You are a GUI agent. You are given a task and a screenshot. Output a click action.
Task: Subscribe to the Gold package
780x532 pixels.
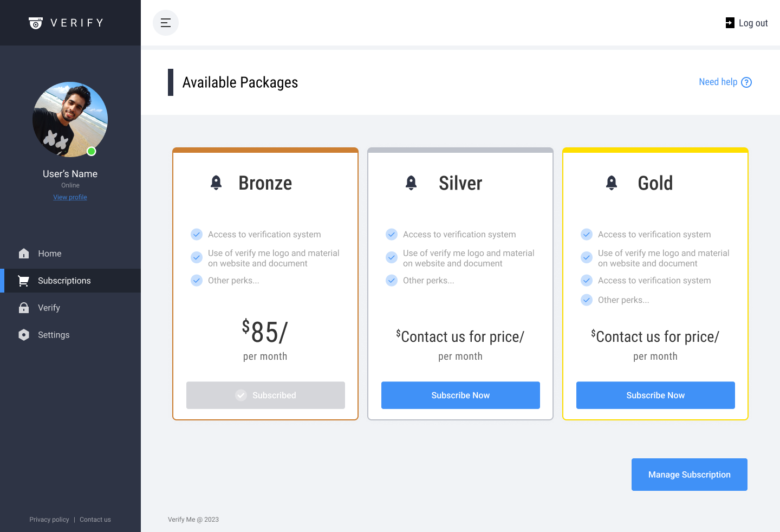[655, 395]
